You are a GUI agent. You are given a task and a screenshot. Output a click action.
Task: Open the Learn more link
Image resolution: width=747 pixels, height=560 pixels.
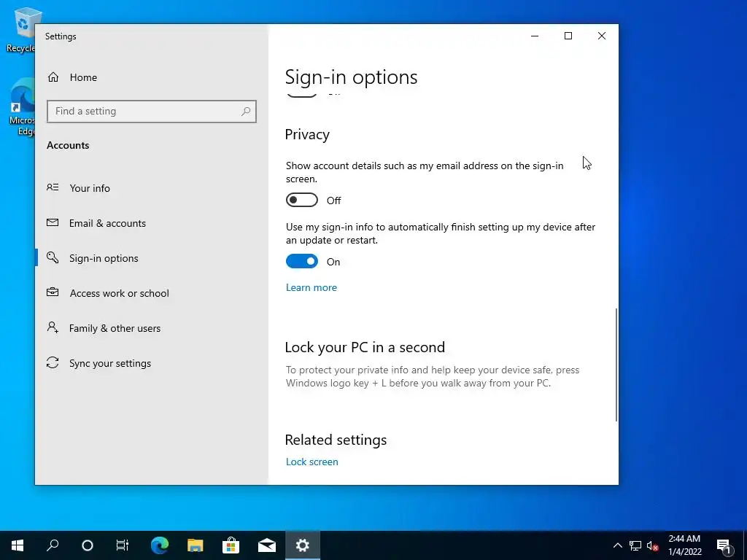[x=311, y=287]
